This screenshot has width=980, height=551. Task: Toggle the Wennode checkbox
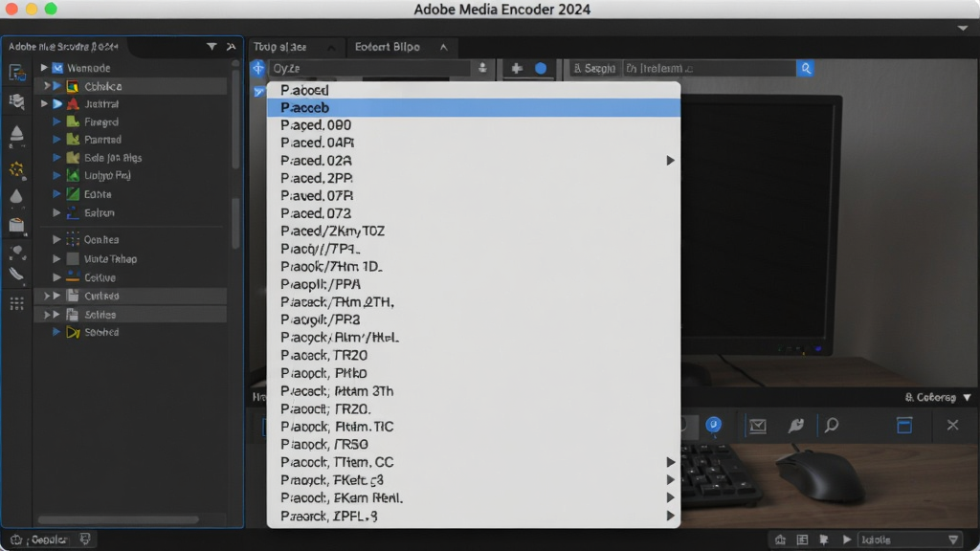57,68
